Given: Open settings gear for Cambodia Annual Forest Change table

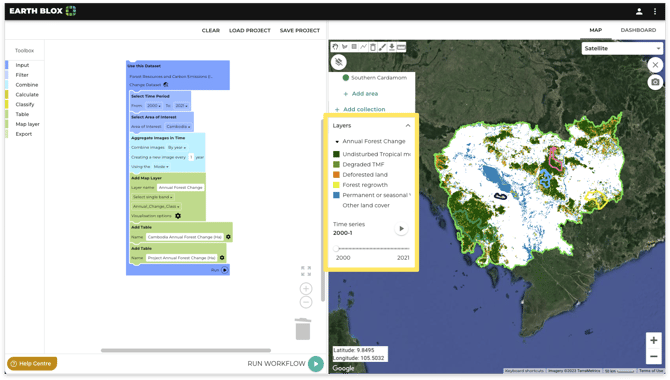Looking at the screenshot, I should pos(228,237).
